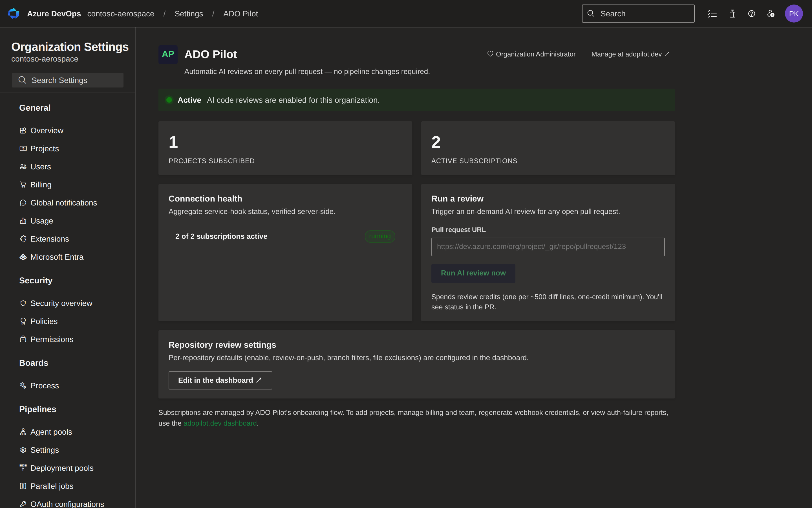Screen dimensions: 812x508
Task: Click the Extensions puzzle icon
Action: pos(23,239)
